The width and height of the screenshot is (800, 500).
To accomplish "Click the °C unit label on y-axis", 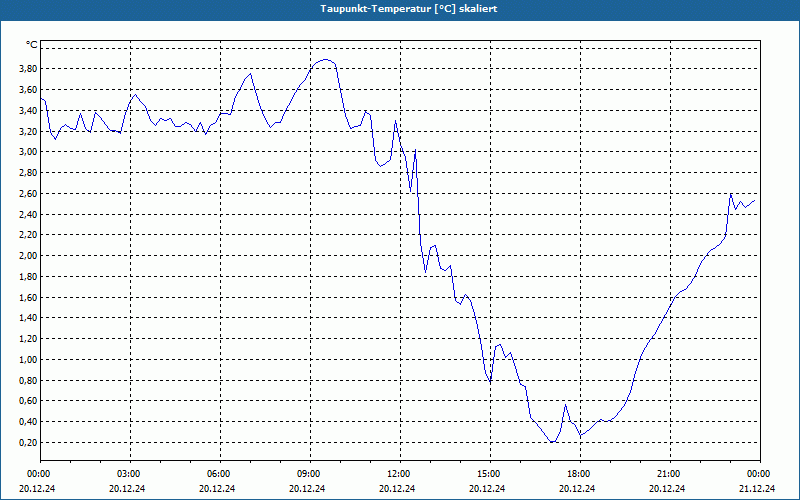I will coord(32,45).
